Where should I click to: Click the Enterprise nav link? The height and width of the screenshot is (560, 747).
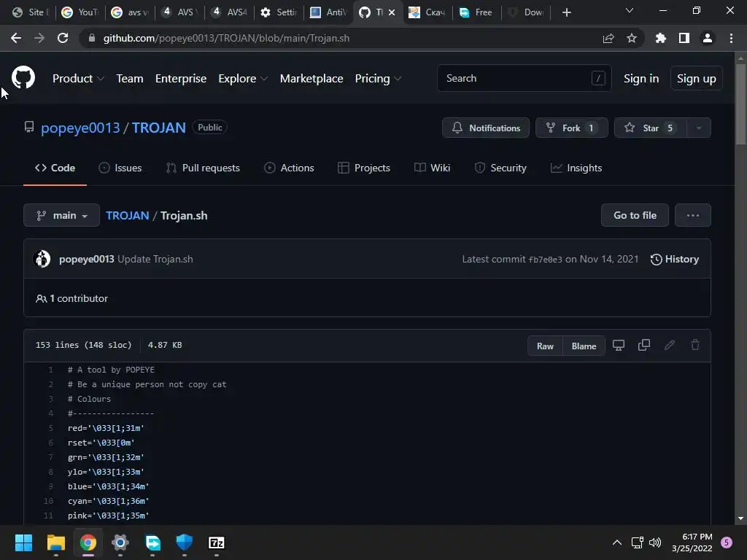pyautogui.click(x=181, y=79)
